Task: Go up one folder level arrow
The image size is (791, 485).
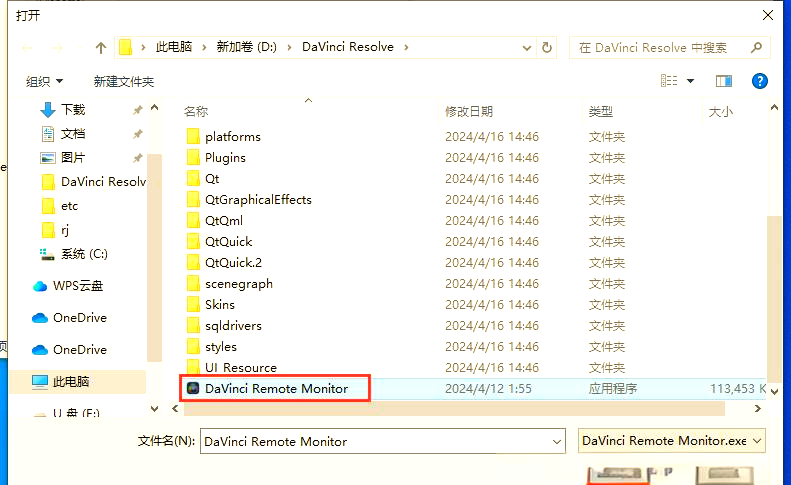Action: click(x=101, y=48)
